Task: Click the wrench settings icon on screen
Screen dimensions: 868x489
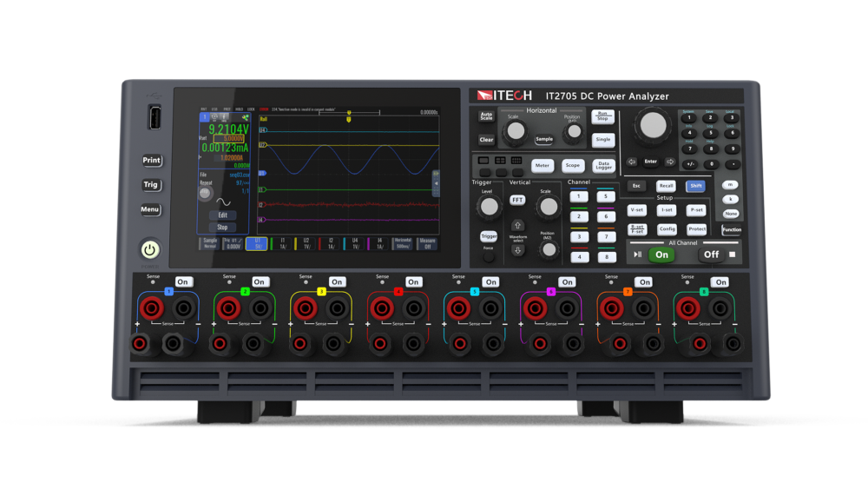Action: 245,117
